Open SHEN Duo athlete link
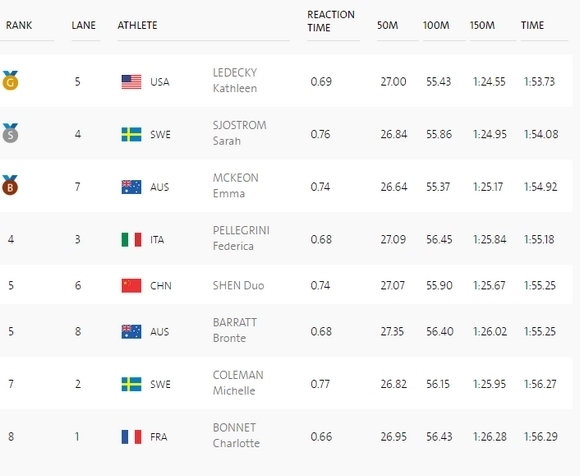Screen dimensions: 580x476 (x=238, y=286)
